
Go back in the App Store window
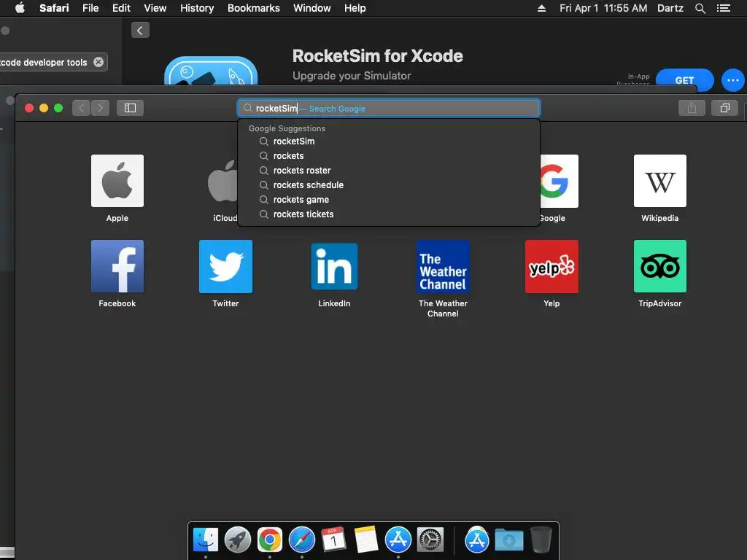pyautogui.click(x=140, y=31)
